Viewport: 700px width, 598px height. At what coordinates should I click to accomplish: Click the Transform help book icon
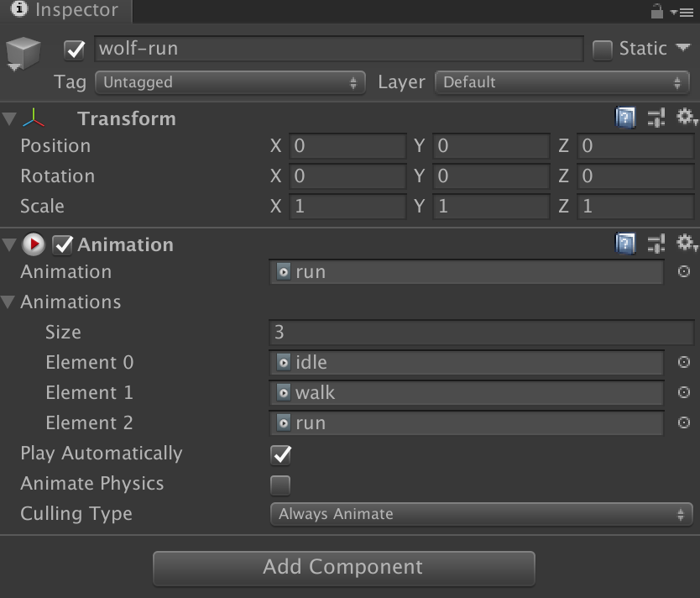625,118
